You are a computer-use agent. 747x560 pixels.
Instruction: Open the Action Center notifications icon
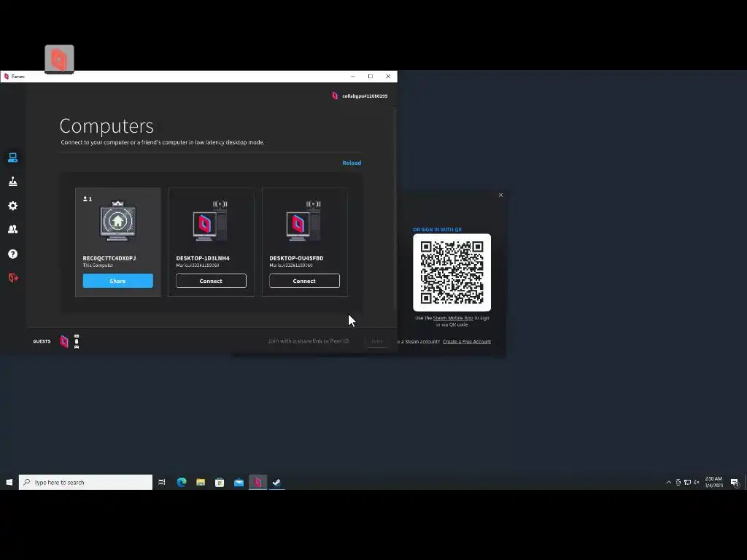click(x=735, y=483)
